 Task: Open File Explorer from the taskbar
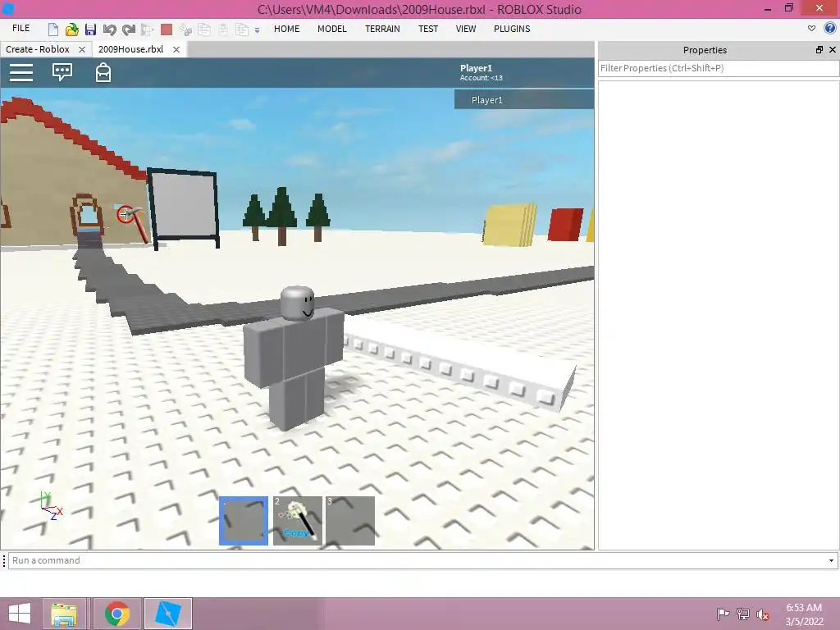pyautogui.click(x=63, y=614)
